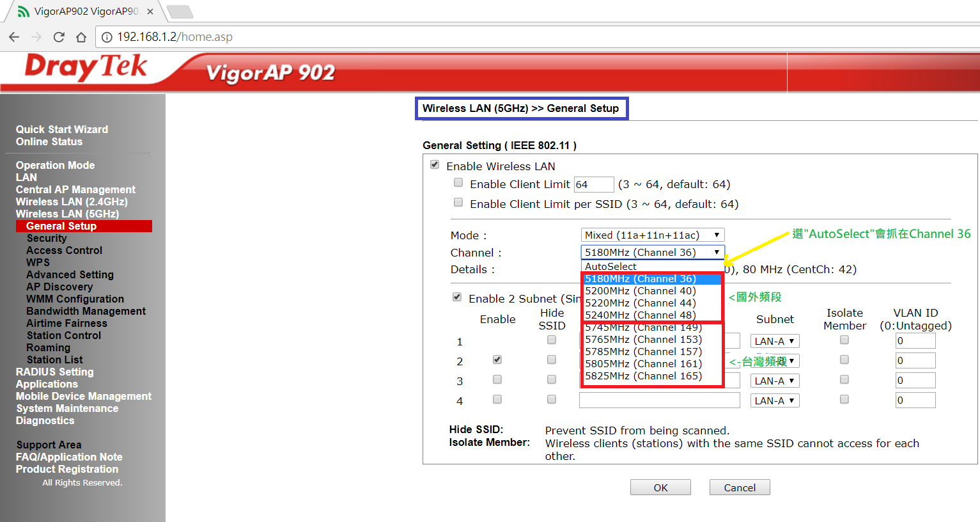
Task: Toggle Enable Wireless LAN checkbox
Action: (x=435, y=165)
